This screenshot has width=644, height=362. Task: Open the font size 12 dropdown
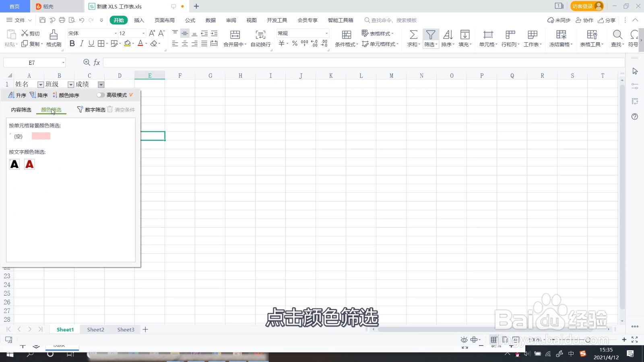pos(143,33)
